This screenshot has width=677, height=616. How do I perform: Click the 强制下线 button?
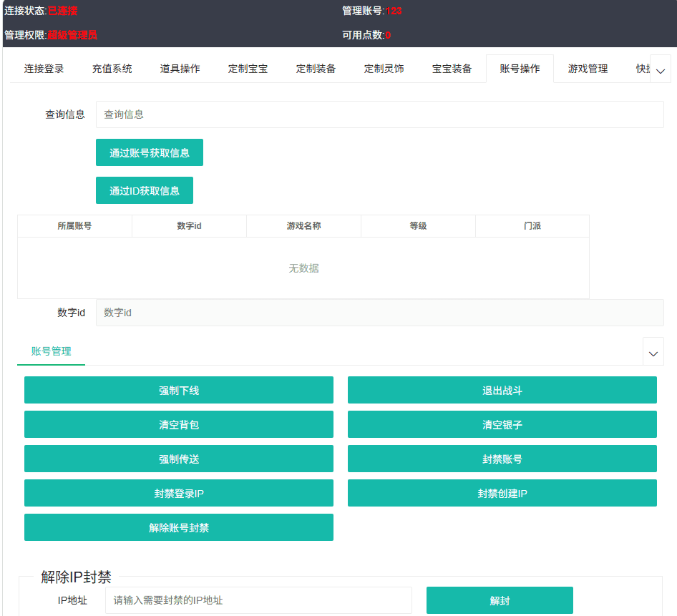(x=179, y=390)
